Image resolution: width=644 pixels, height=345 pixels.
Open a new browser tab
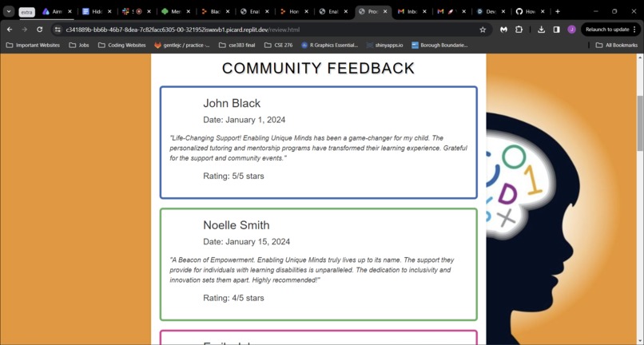coord(558,11)
